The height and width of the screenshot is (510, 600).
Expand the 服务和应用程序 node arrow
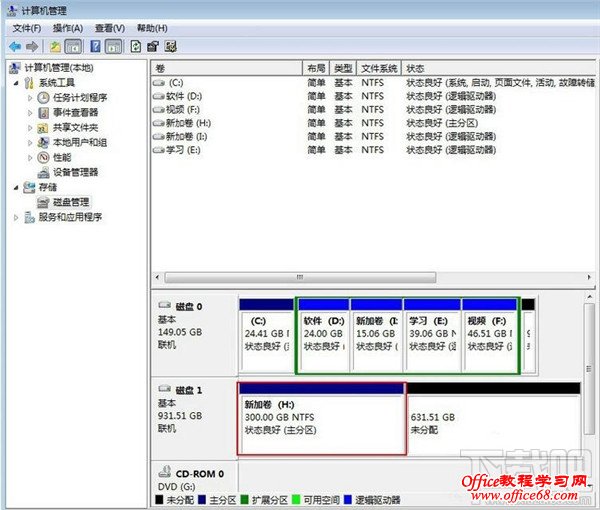coord(16,217)
